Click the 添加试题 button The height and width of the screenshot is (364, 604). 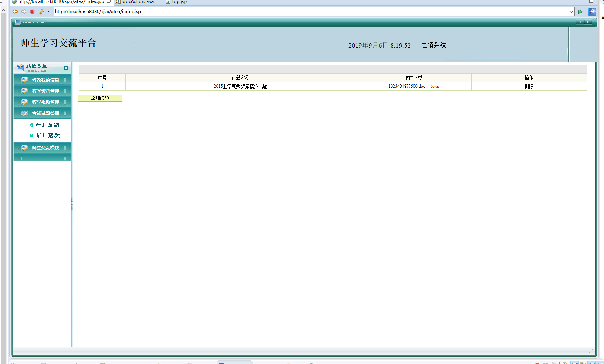click(100, 98)
